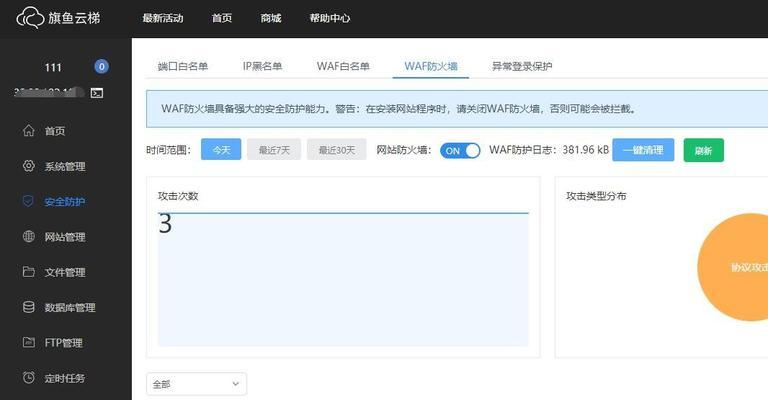Open 文件管理 in the left sidebar

point(65,272)
